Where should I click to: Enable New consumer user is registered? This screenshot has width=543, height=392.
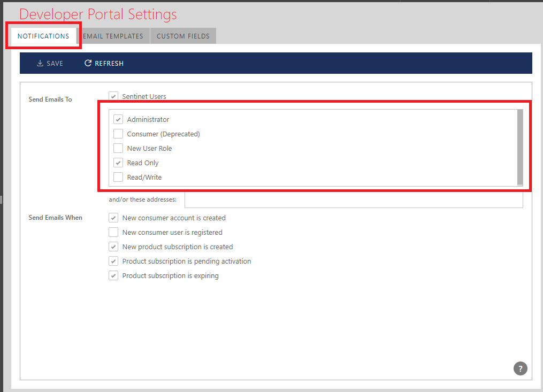click(x=113, y=233)
